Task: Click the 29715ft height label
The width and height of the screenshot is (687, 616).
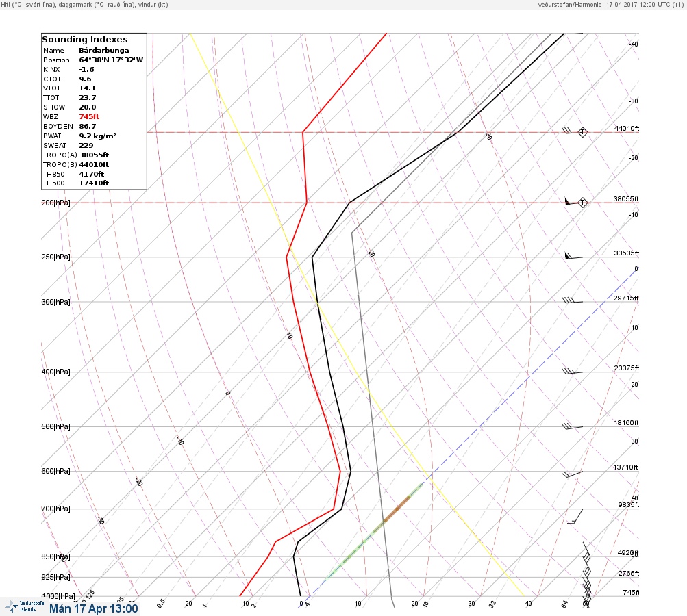Action: click(626, 298)
